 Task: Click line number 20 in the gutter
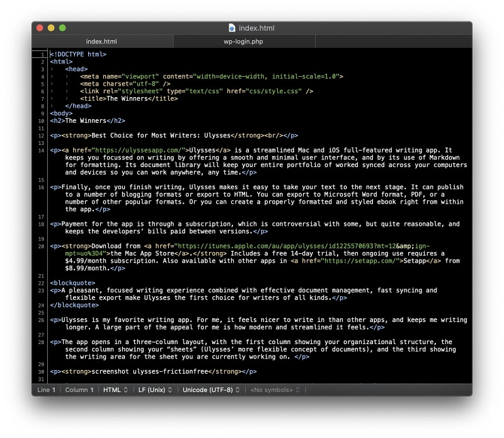41,246
